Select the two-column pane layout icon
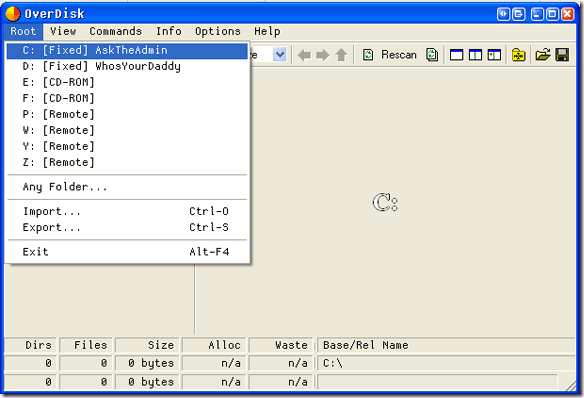 point(475,55)
